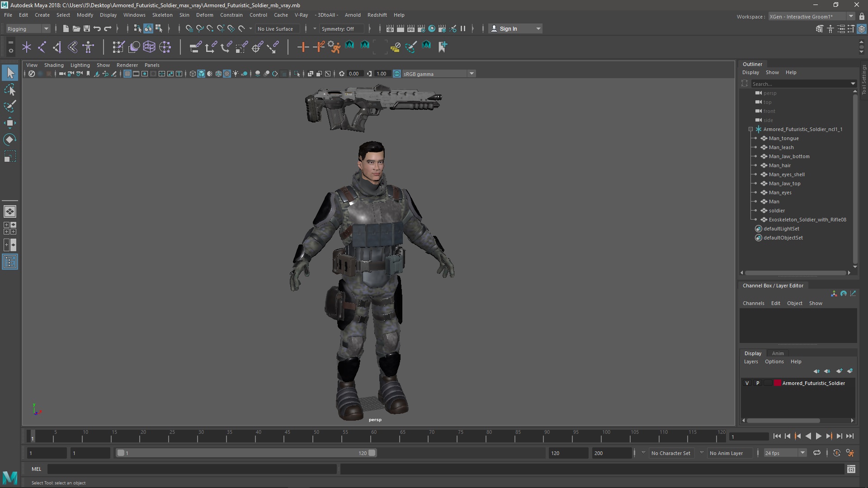
Task: Click the No Character Set button
Action: 670,453
